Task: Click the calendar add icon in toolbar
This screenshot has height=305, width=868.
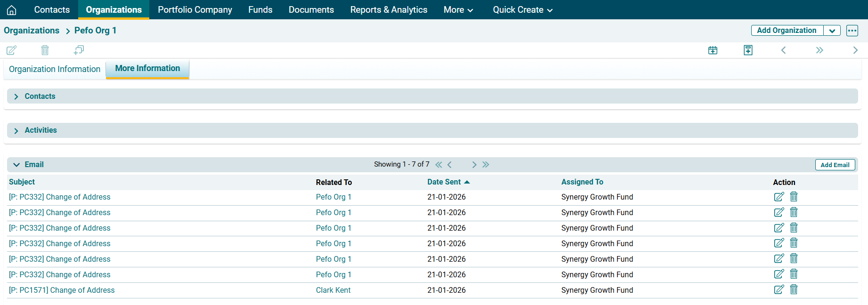Action: pyautogui.click(x=713, y=50)
